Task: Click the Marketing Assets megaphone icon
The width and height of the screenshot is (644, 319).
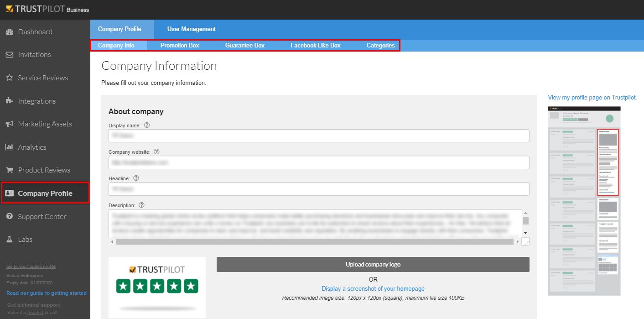Action: point(10,124)
